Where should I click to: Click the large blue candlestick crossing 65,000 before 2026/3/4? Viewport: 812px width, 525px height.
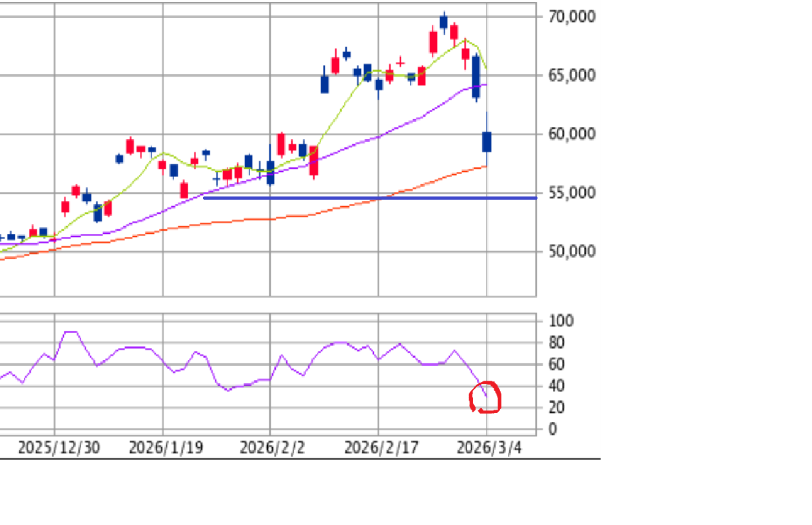coord(476,76)
